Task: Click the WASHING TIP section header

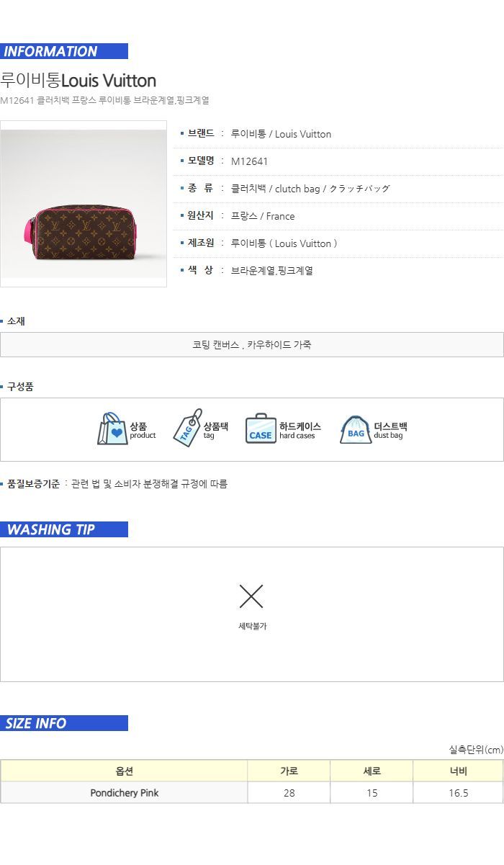Action: point(64,529)
